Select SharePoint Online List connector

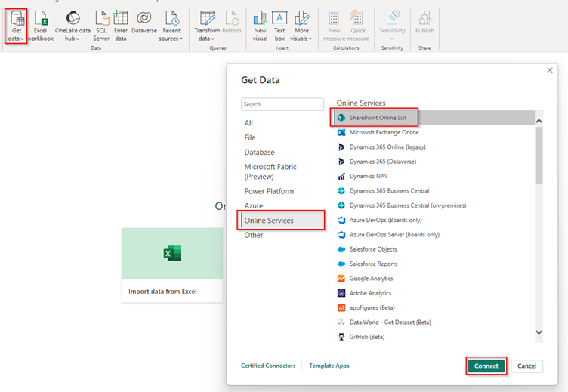point(434,118)
